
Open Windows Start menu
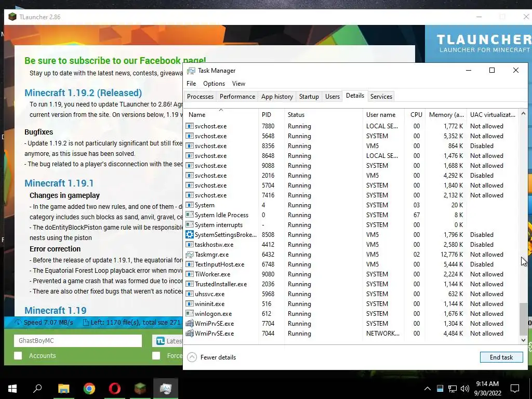pos(12,389)
